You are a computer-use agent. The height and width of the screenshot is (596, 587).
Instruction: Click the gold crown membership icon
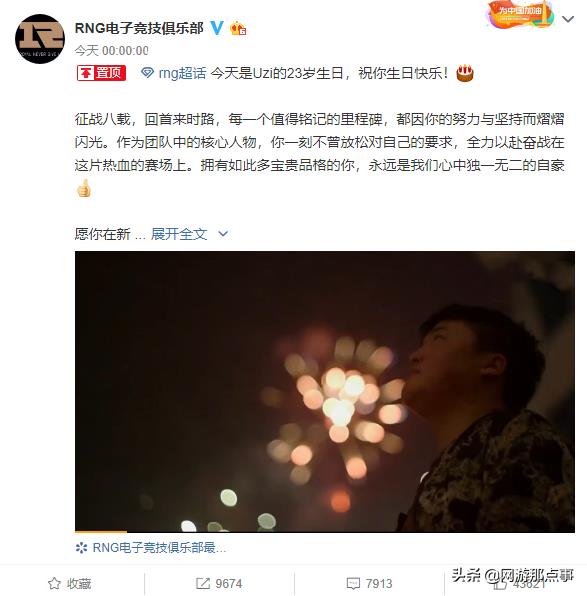pyautogui.click(x=238, y=29)
